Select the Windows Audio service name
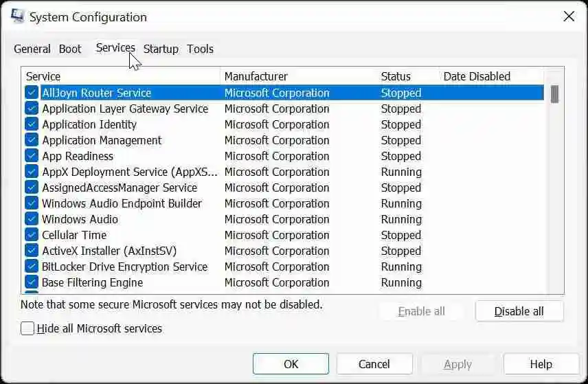 coord(80,219)
